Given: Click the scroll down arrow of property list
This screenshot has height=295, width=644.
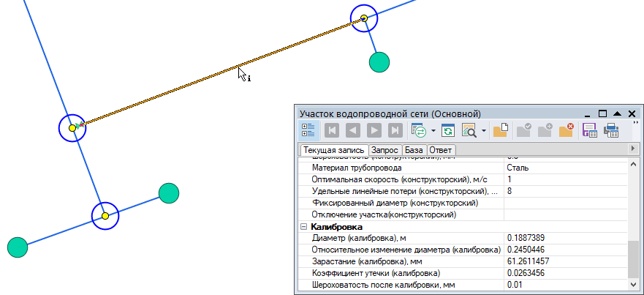Looking at the screenshot, I should tap(633, 283).
